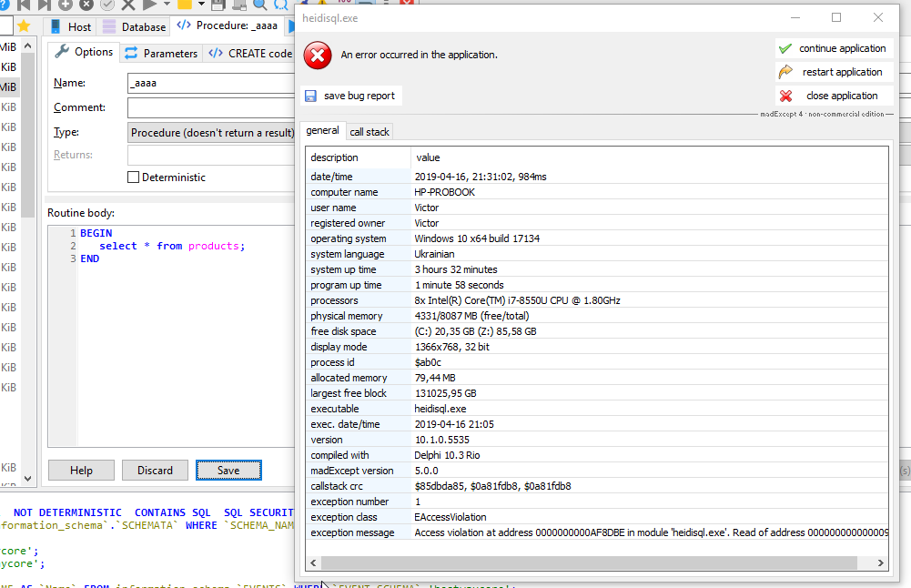Click the Save floppy disk toolbar icon
The width and height of the screenshot is (911, 588).
tap(218, 7)
